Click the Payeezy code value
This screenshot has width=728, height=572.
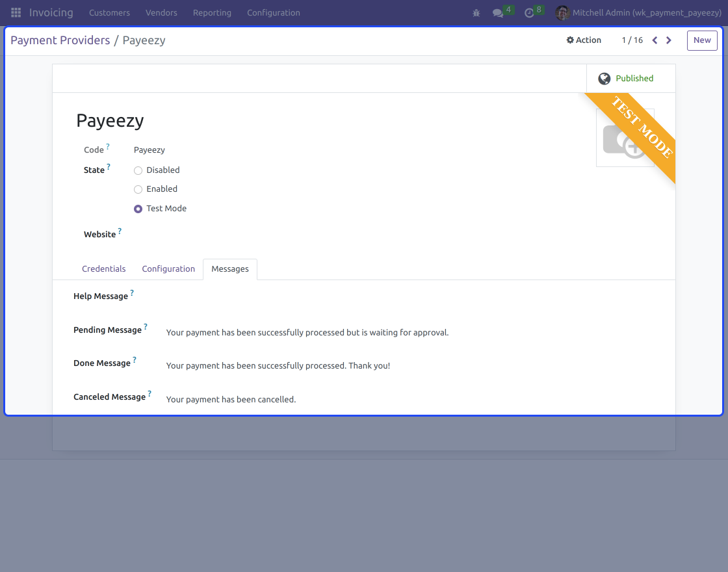(149, 150)
